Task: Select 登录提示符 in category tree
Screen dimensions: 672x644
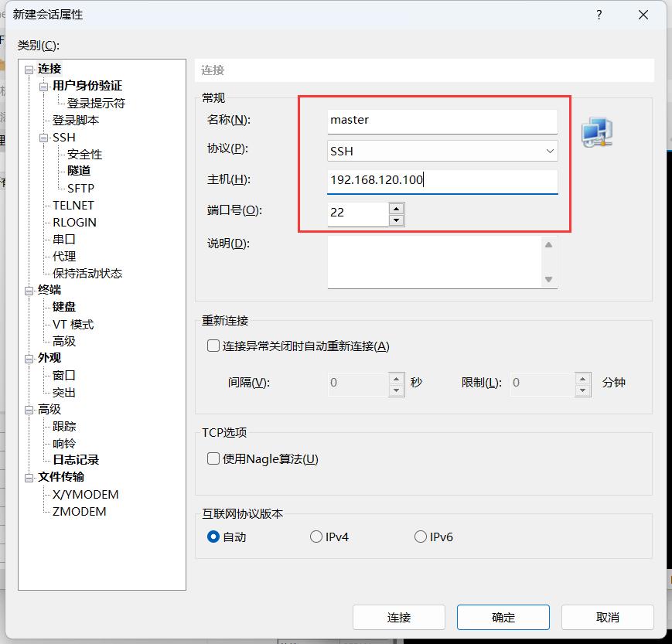Action: tap(96, 104)
